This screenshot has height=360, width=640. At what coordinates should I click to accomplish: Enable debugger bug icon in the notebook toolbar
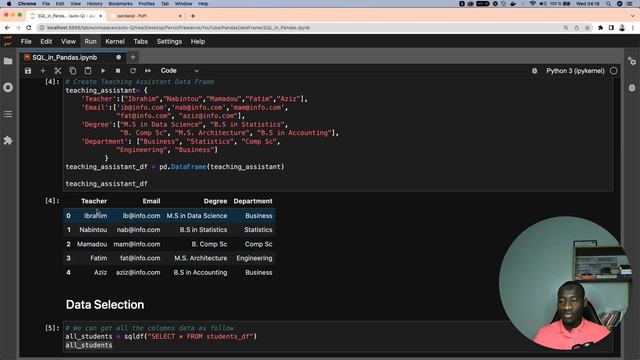[x=534, y=71]
